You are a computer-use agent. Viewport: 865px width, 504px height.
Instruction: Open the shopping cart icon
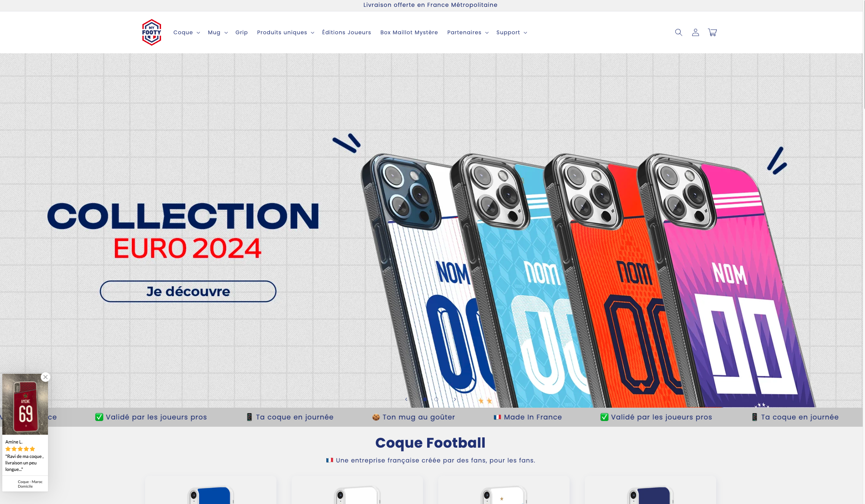point(712,32)
